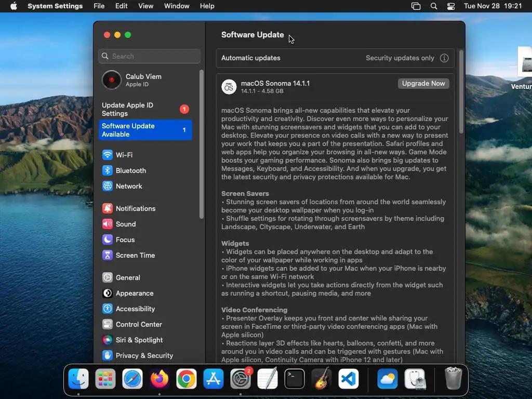
Task: Select Update Apple ID Settings
Action: pos(145,109)
